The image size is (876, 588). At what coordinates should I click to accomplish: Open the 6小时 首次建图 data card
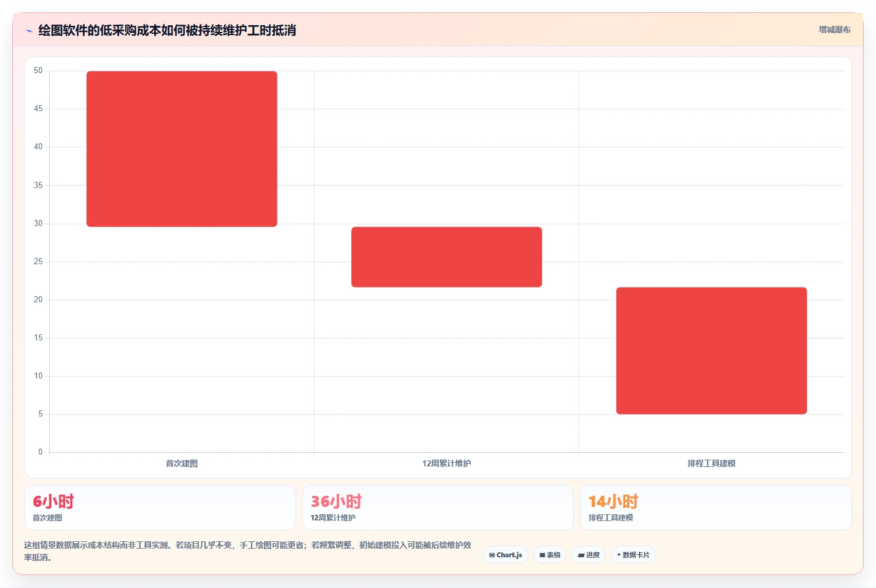click(160, 508)
